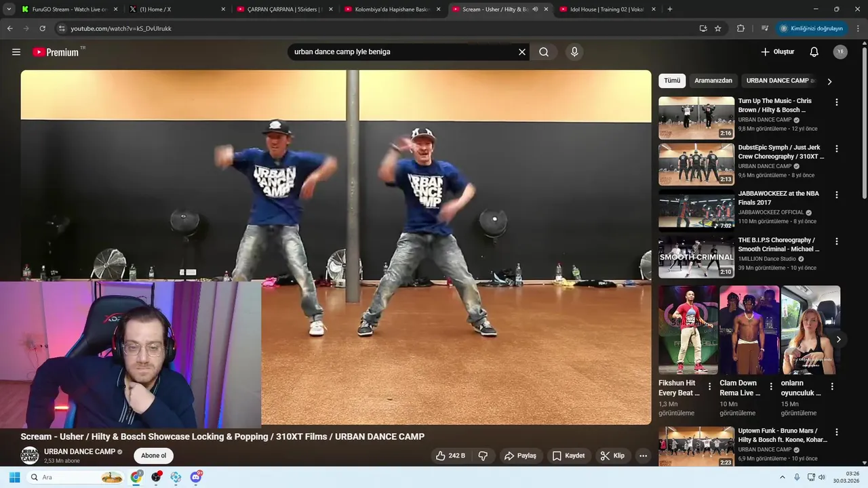
Task: Switch to the Home / X tab
Action: coord(176,9)
